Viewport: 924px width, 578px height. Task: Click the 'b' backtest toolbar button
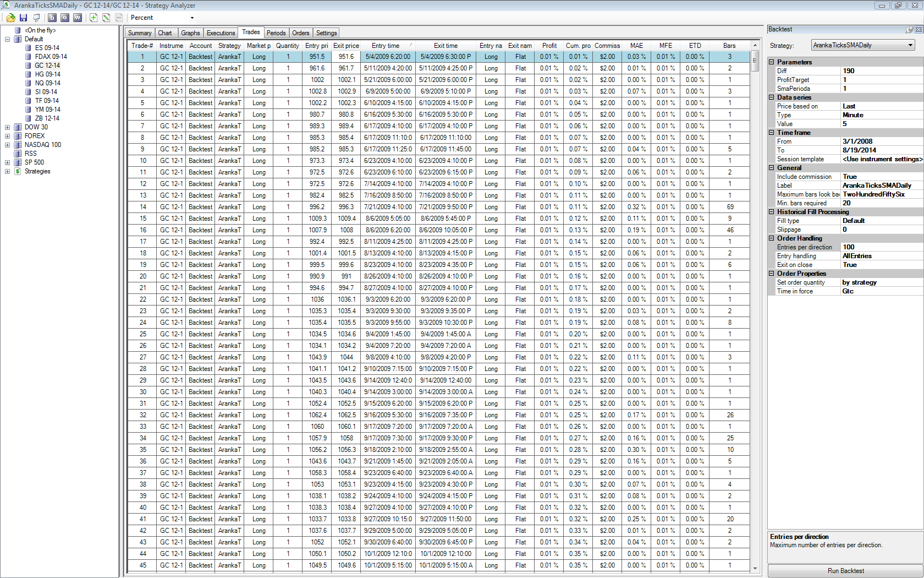click(x=52, y=18)
